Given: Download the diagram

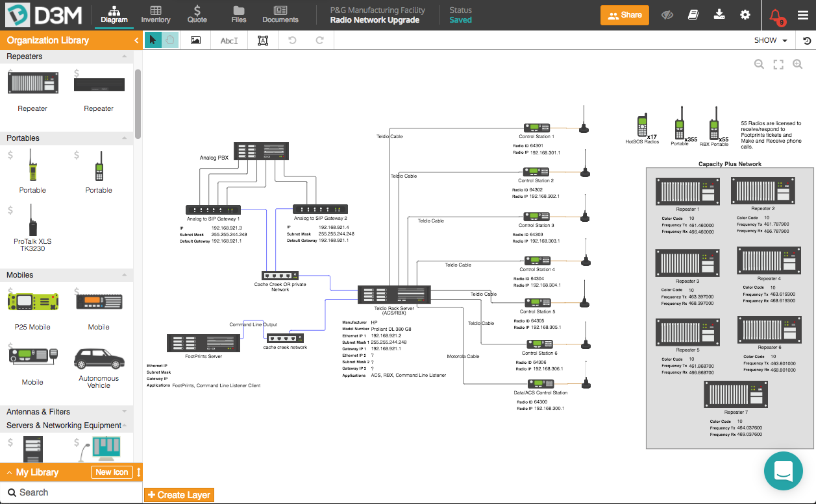Looking at the screenshot, I should click(x=719, y=14).
